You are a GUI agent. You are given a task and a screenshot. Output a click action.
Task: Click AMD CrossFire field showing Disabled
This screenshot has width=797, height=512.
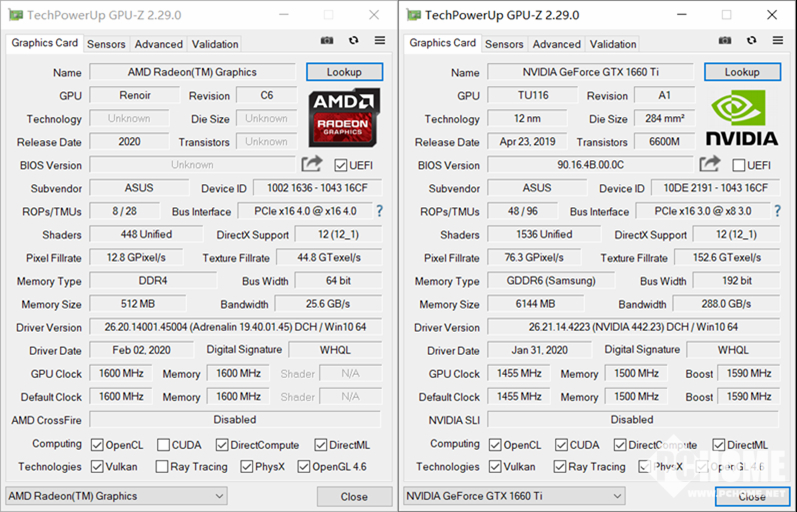click(235, 419)
